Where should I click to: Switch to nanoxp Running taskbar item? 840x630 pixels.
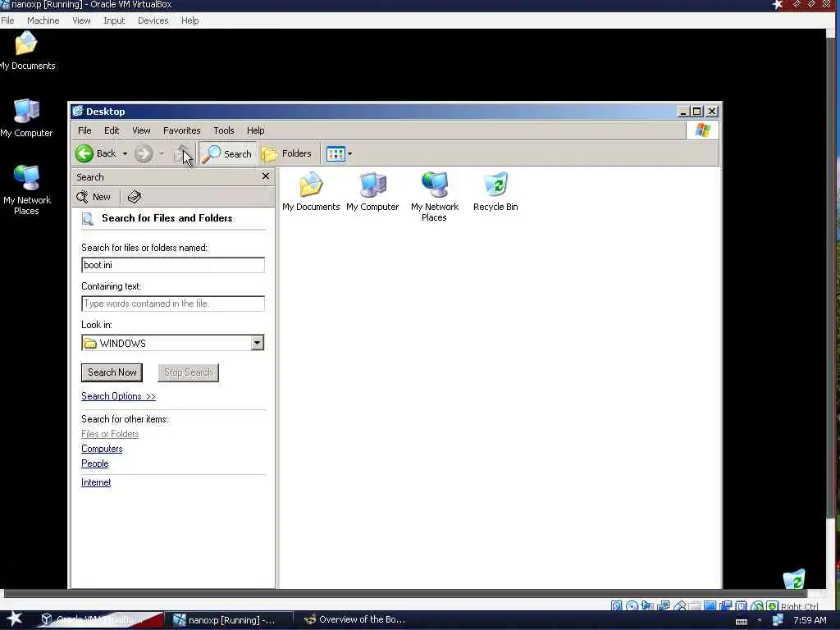pyautogui.click(x=229, y=620)
